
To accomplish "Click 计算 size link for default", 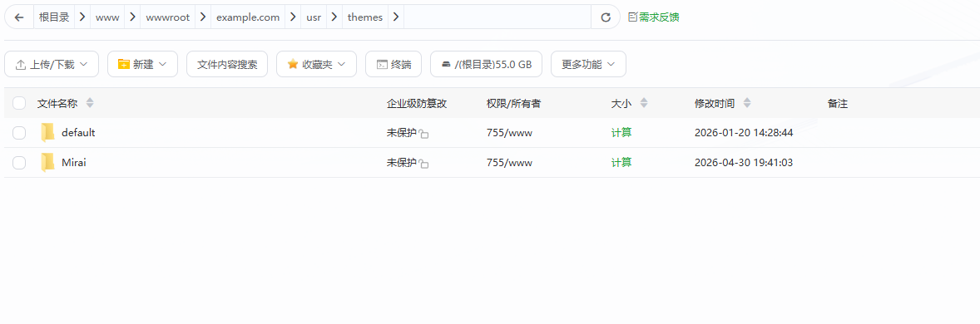I will coord(621,132).
